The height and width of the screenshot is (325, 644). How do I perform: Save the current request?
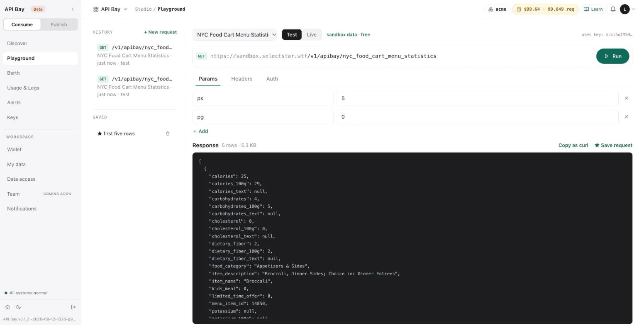(x=613, y=145)
